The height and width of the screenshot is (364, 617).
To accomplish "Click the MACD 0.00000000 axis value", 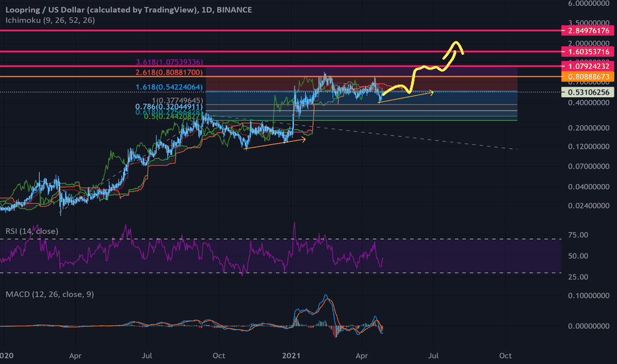I will pyautogui.click(x=589, y=326).
